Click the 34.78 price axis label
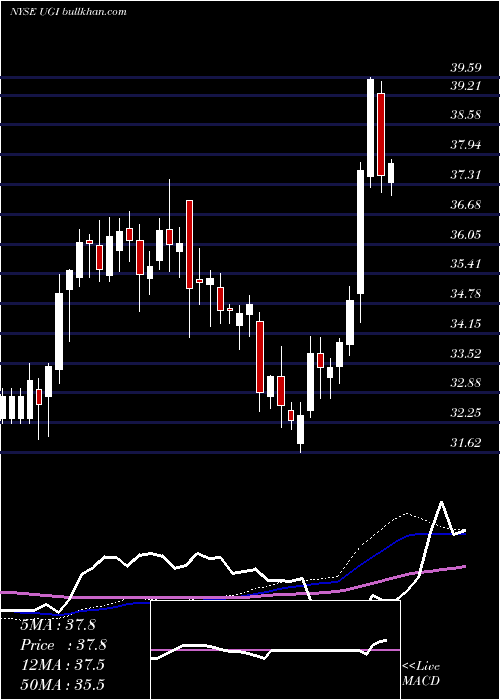 click(466, 294)
